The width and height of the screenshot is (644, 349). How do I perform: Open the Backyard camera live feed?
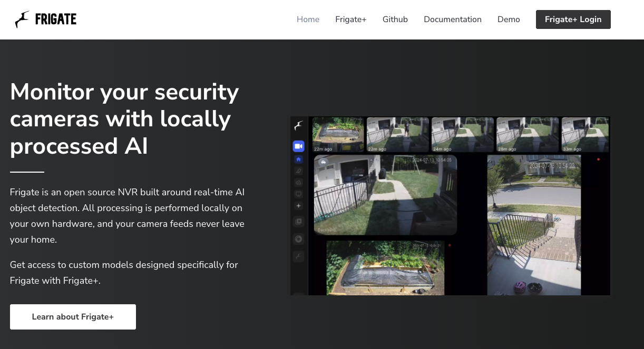tap(385, 195)
